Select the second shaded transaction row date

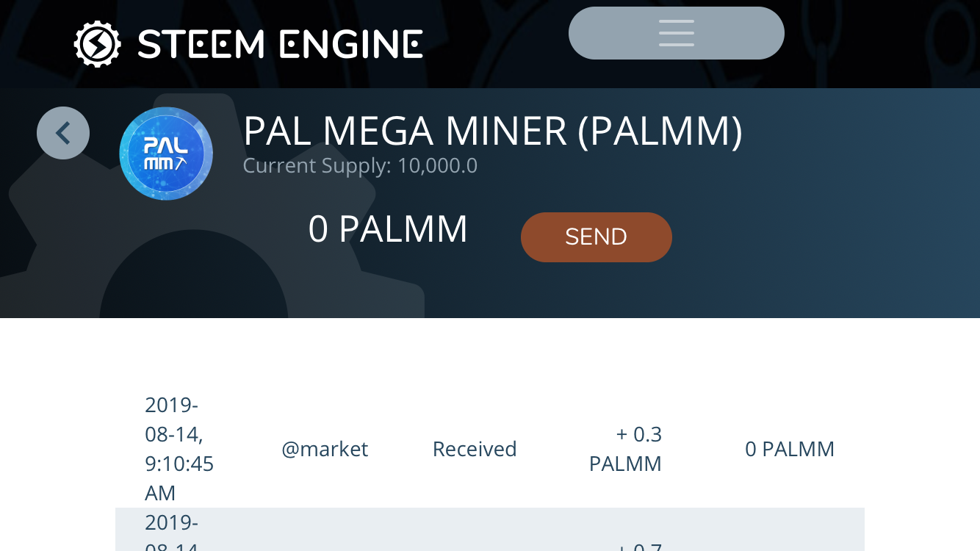(172, 534)
